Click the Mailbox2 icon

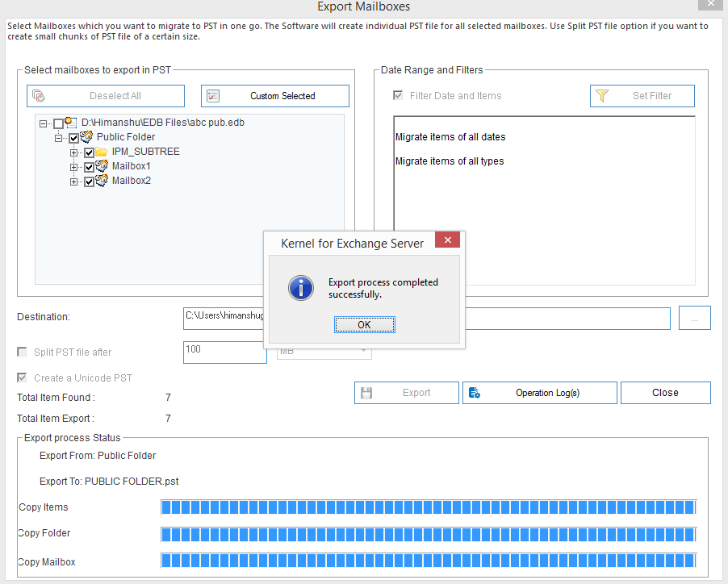point(102,181)
